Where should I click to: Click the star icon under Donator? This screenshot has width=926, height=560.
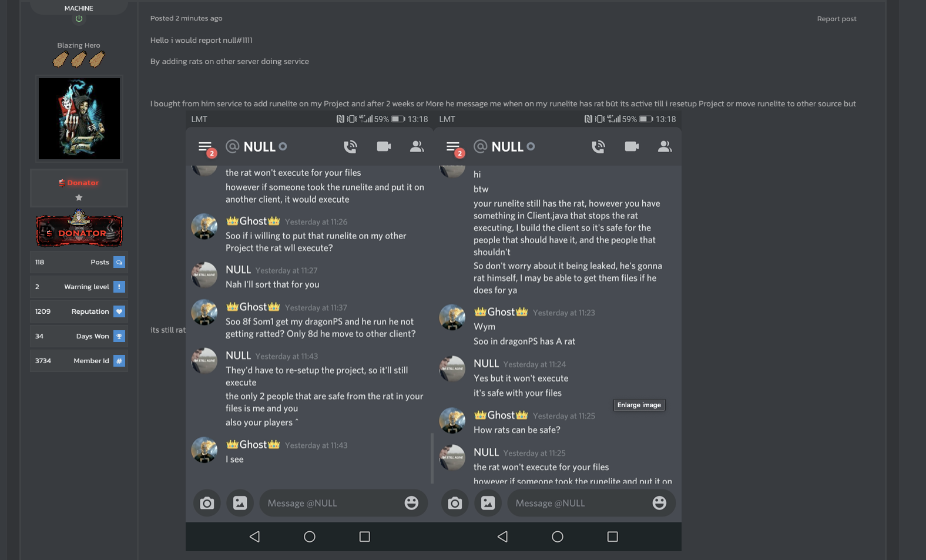(x=79, y=197)
